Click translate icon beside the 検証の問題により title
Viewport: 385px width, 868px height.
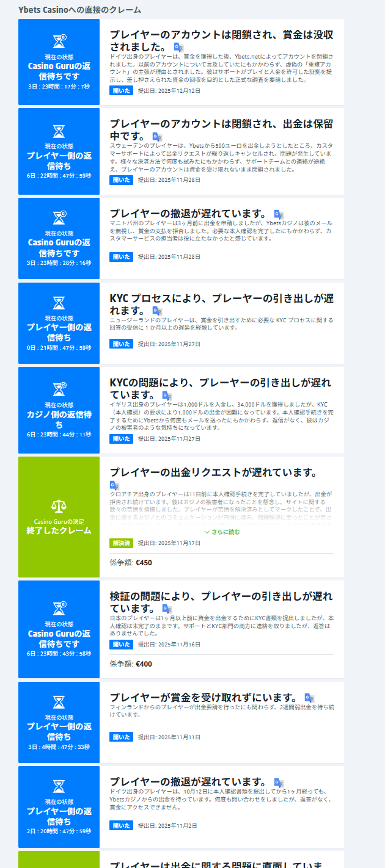[x=167, y=609]
